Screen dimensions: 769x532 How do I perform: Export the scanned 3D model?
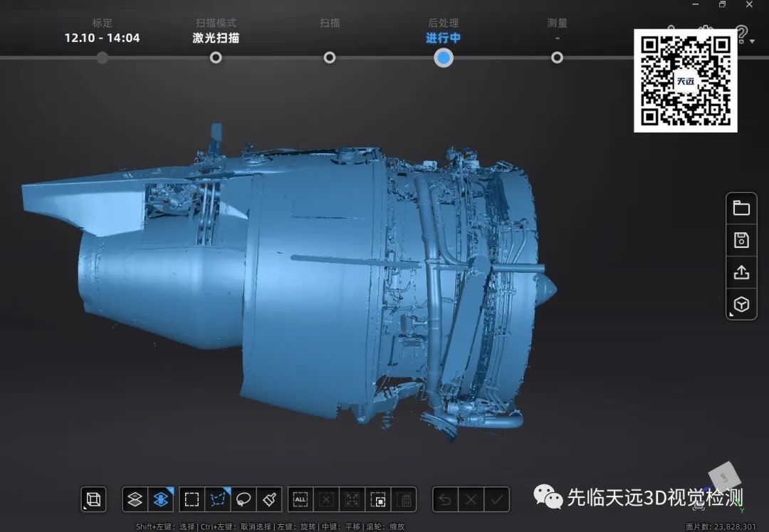point(741,272)
